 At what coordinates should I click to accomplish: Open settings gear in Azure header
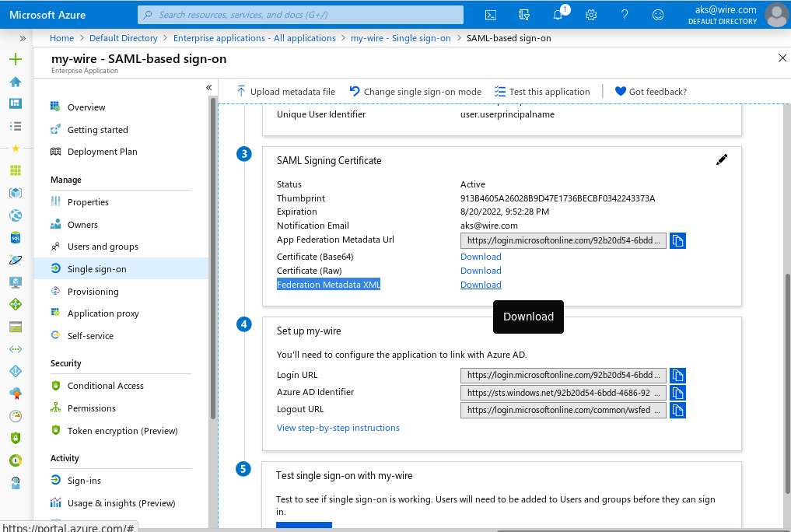[591, 15]
